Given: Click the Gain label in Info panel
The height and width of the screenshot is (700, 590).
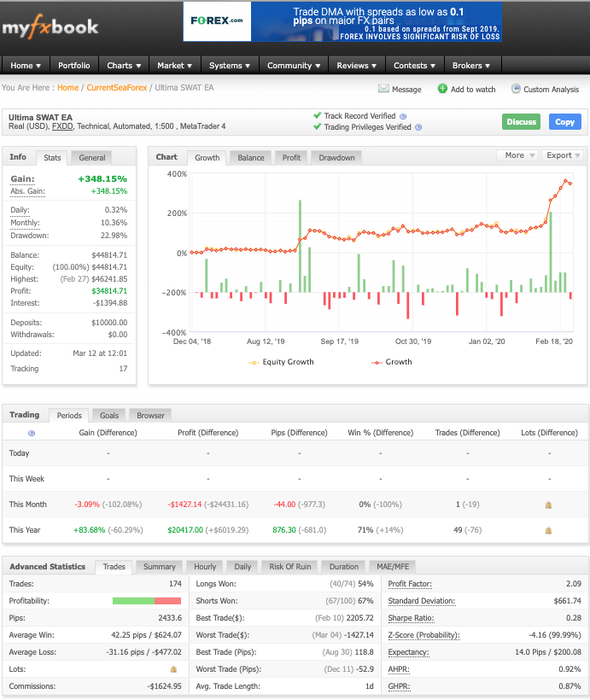Looking at the screenshot, I should [x=22, y=179].
